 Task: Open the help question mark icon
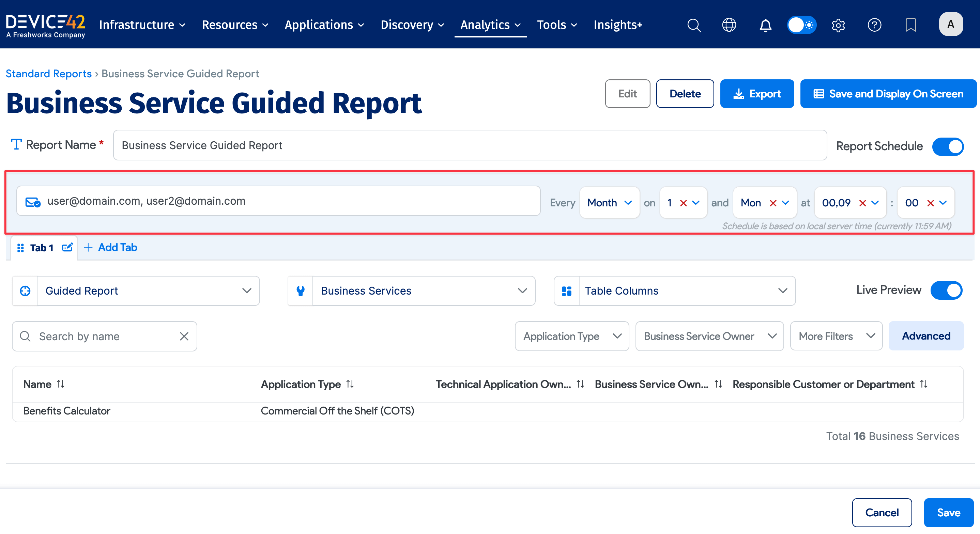click(874, 25)
